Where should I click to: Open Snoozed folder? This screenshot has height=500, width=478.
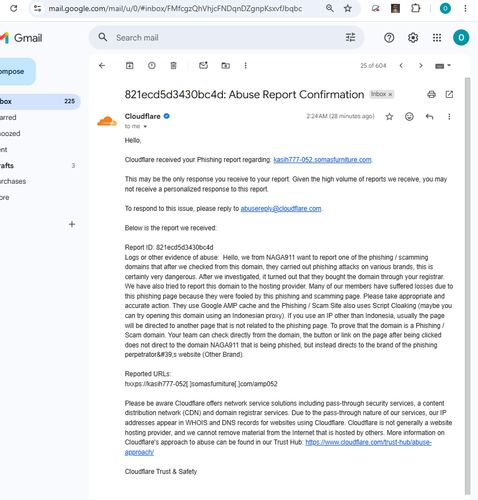(10, 133)
